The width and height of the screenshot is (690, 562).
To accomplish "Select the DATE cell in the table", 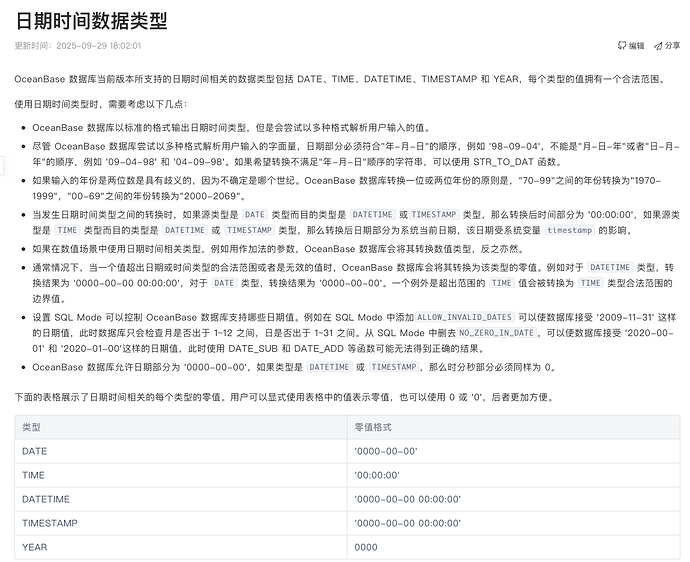I will [x=35, y=451].
